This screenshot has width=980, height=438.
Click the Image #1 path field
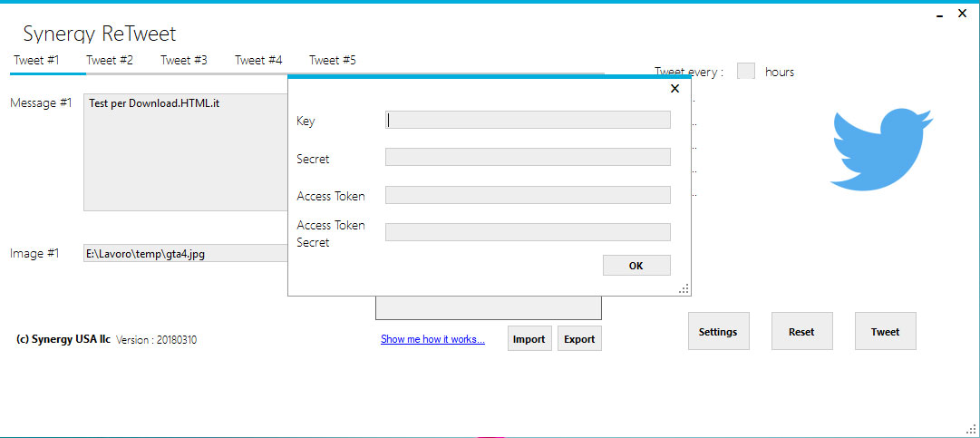pyautogui.click(x=186, y=253)
